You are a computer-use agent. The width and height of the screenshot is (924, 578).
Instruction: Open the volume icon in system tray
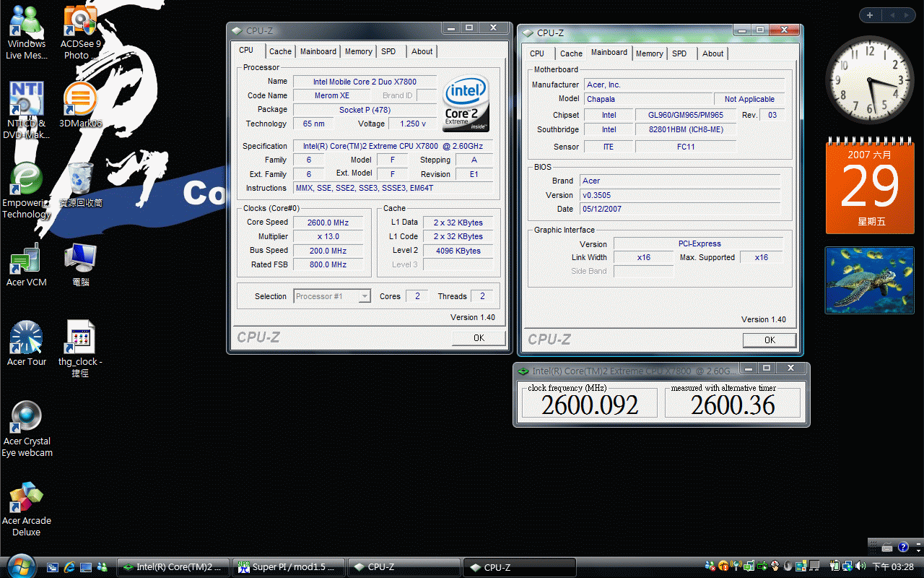tap(860, 566)
